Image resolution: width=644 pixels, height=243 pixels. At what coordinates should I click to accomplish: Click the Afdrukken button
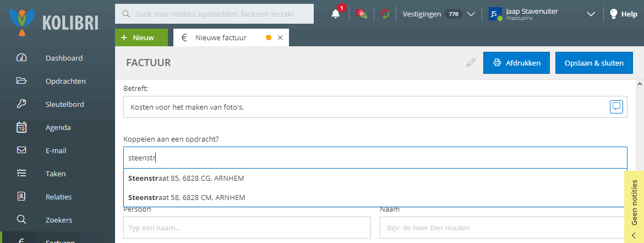pyautogui.click(x=516, y=63)
